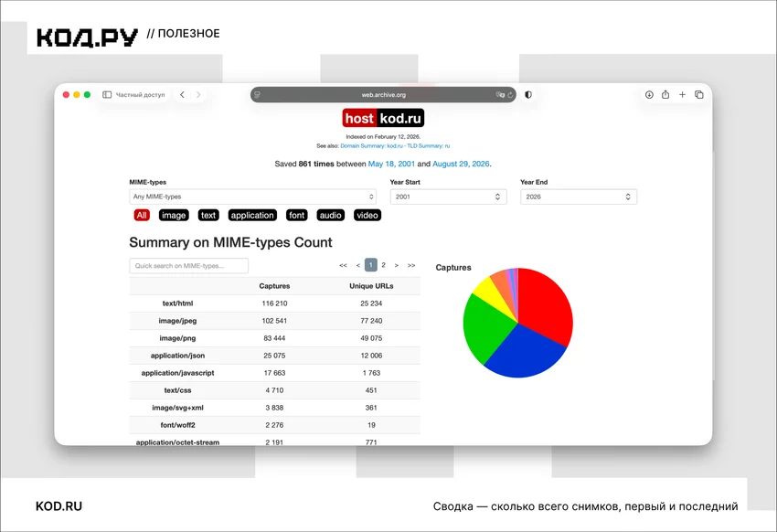Jump to first page with << button
This screenshot has width=777, height=532.
pyautogui.click(x=343, y=265)
